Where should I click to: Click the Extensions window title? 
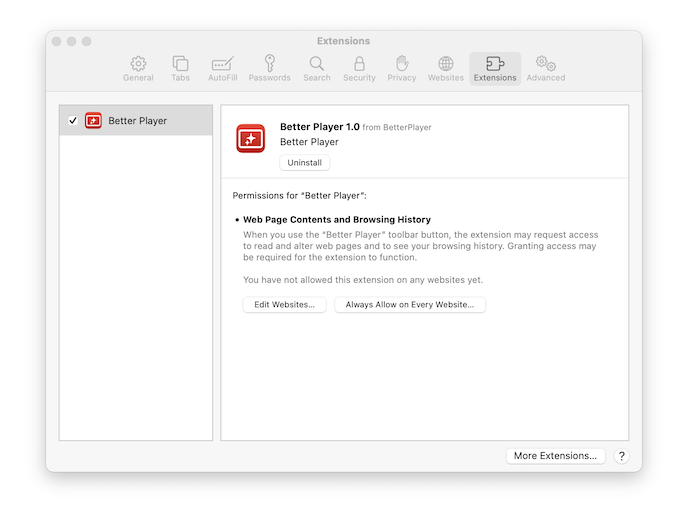point(343,41)
